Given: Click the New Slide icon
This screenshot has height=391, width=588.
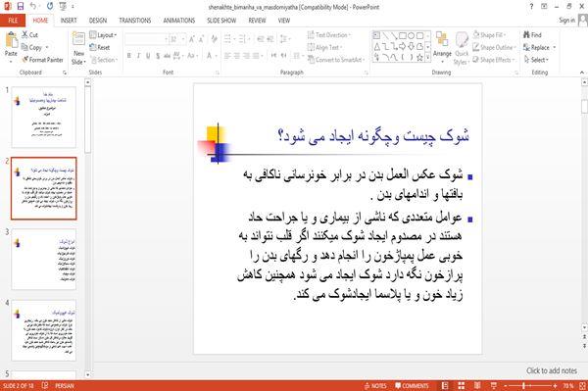Looking at the screenshot, I should [x=78, y=39].
